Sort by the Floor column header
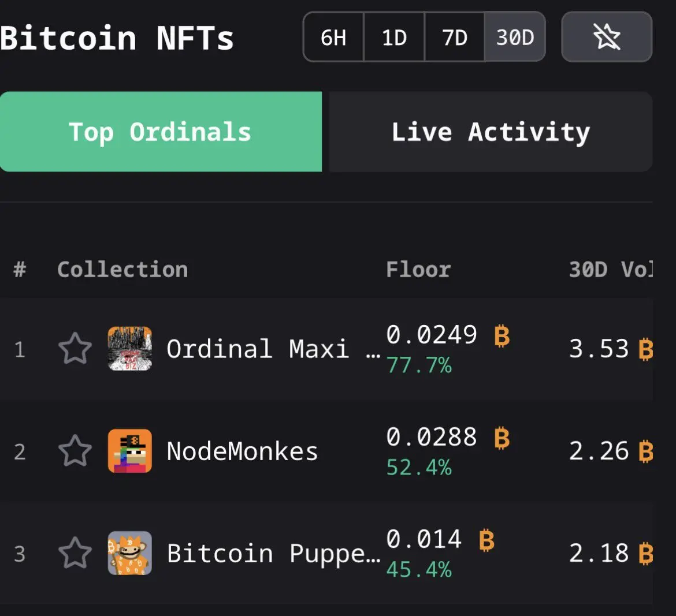Image resolution: width=676 pixels, height=616 pixels. [418, 269]
